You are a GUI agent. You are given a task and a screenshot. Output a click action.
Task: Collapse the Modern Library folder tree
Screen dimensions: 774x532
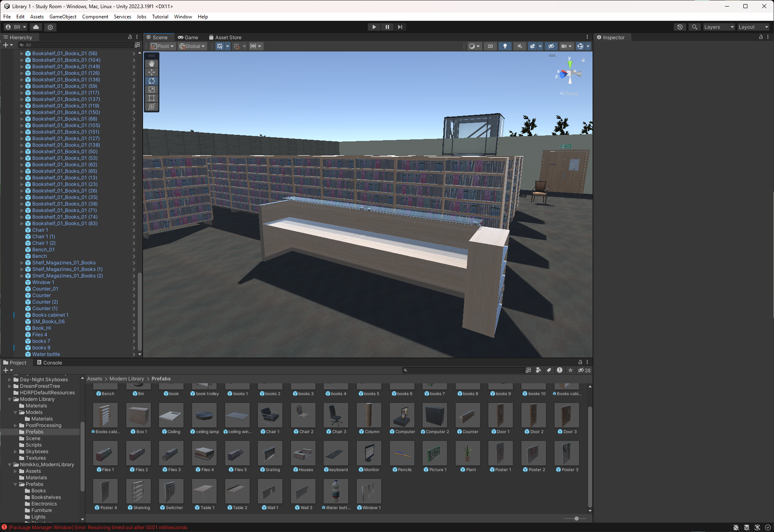[10, 399]
